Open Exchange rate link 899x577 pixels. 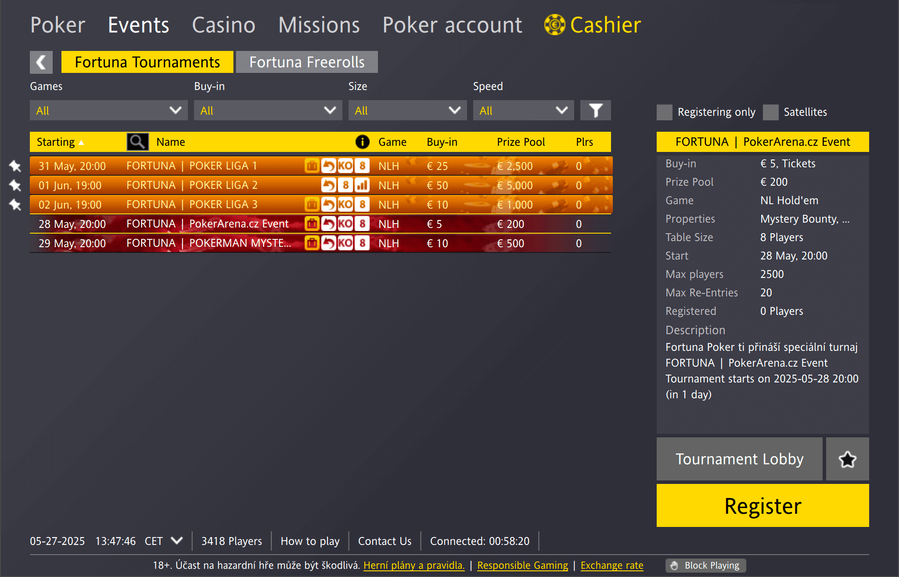click(x=612, y=566)
